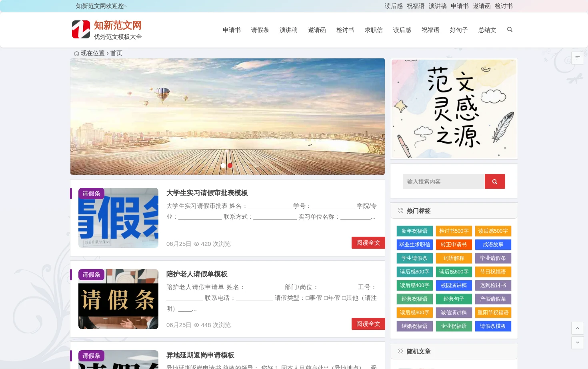Select tag 转正申请书
This screenshot has width=588, height=369.
pos(454,245)
